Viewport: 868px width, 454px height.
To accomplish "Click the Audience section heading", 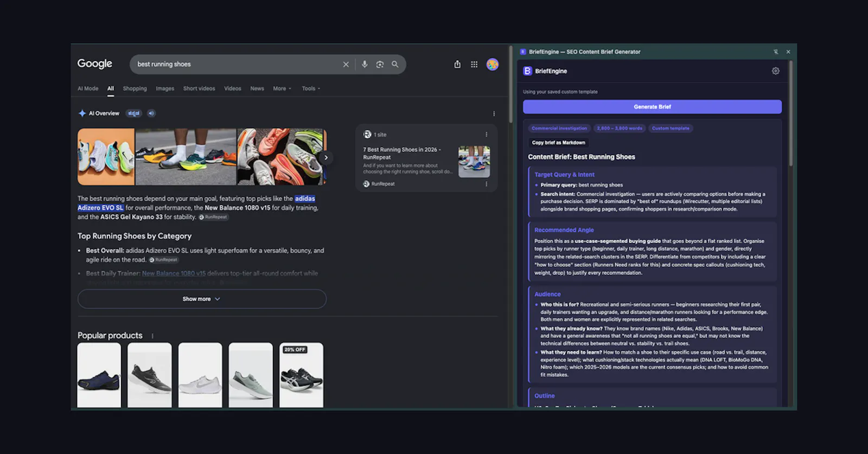I will pos(547,294).
